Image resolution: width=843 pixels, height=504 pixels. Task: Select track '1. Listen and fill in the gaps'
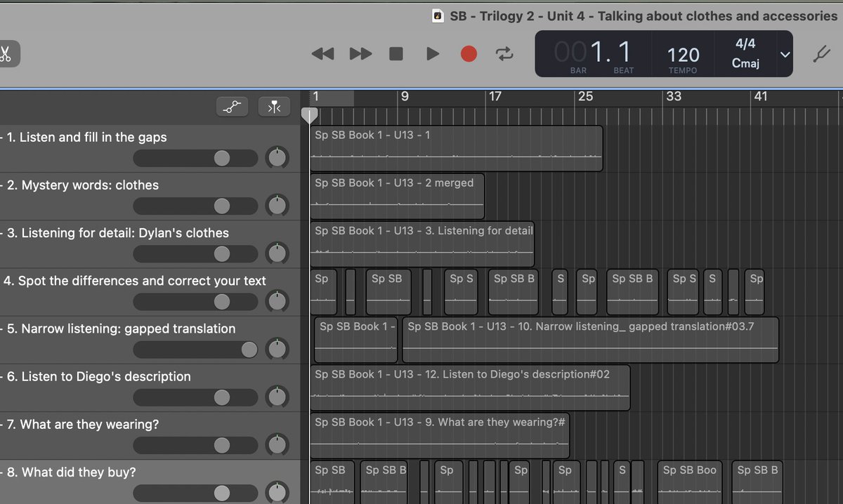click(87, 138)
